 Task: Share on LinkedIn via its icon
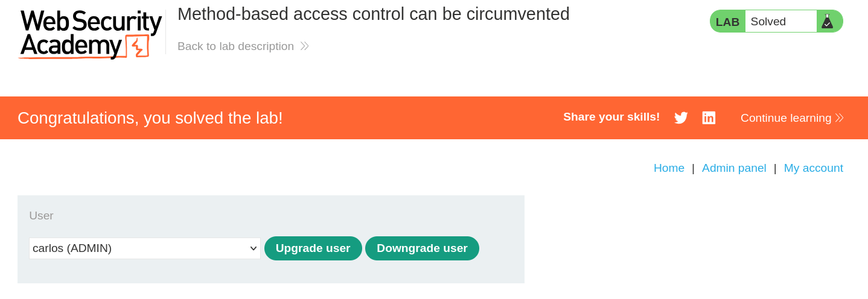(x=709, y=118)
